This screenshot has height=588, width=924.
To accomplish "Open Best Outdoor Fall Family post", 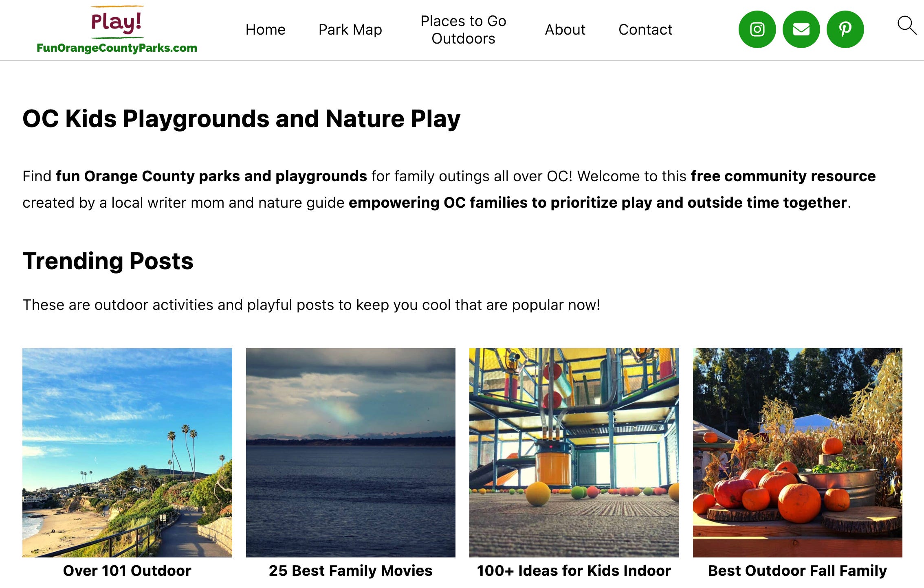I will click(x=798, y=570).
